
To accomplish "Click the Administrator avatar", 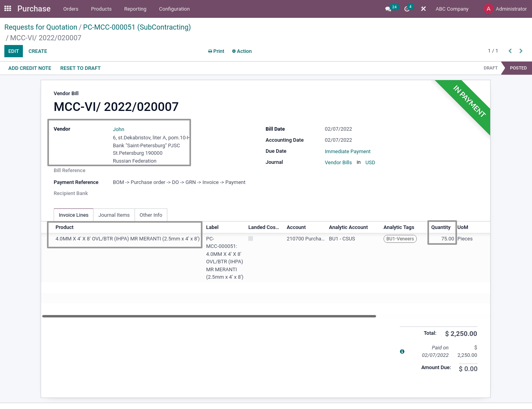I will [x=488, y=8].
